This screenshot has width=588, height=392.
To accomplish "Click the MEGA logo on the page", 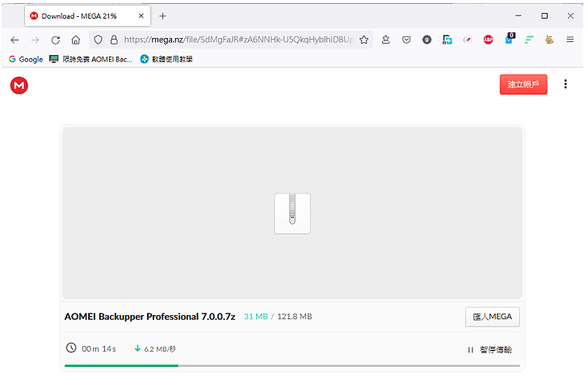I will tap(19, 86).
